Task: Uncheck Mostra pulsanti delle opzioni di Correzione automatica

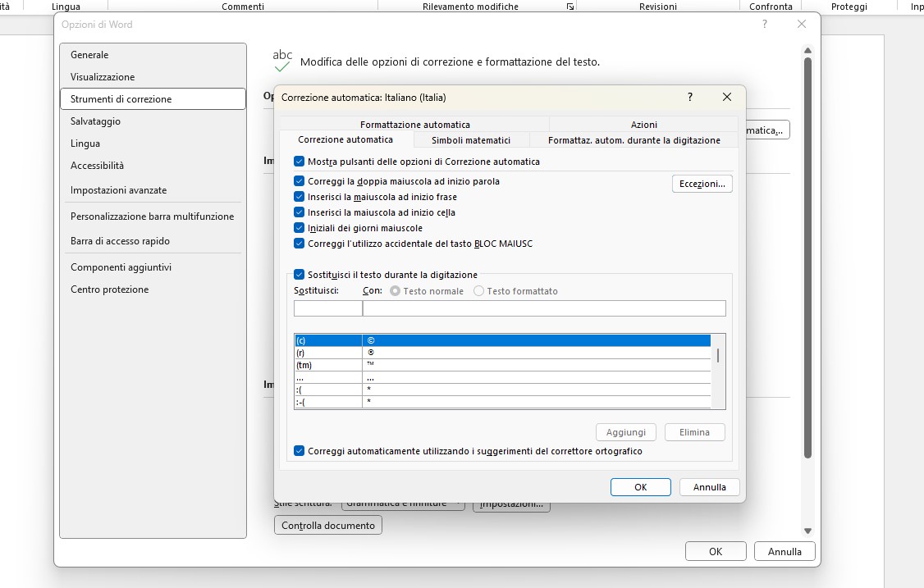Action: click(300, 162)
